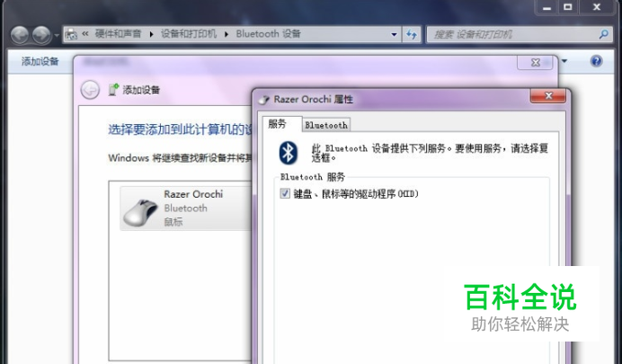This screenshot has height=364, width=622.
Task: Open the blue help icon
Action: click(596, 61)
